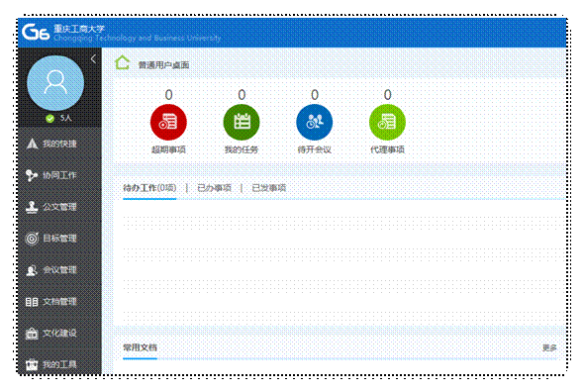Switch to the 已办事项 tab
584x392 pixels.
214,188
